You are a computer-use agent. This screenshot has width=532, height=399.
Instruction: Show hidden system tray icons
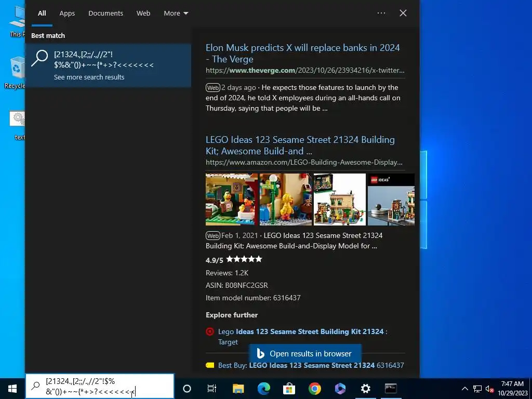[465, 389]
